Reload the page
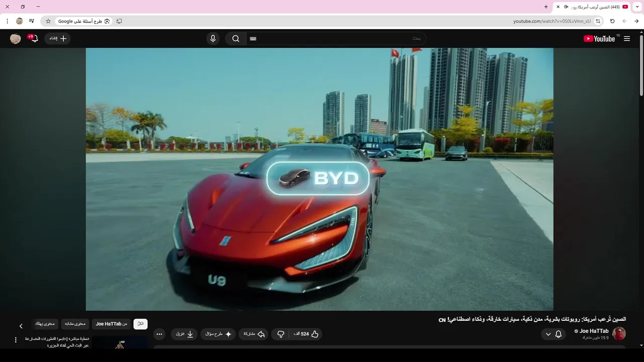644x362 pixels. (612, 21)
